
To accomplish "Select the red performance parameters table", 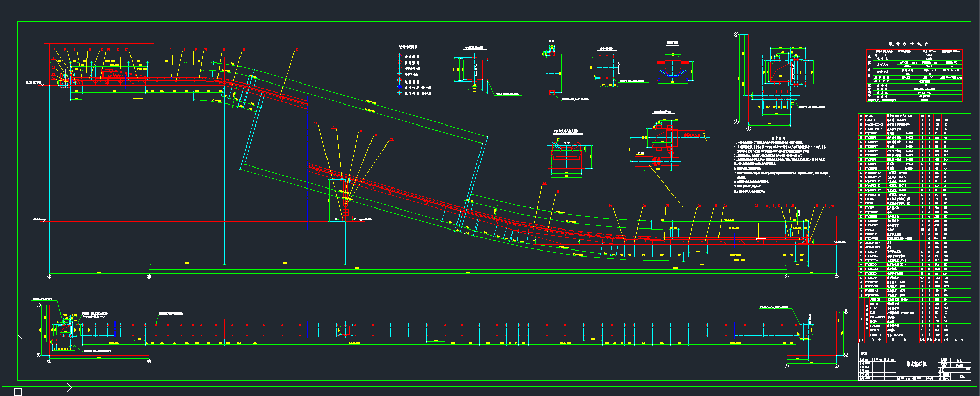I will point(914,75).
